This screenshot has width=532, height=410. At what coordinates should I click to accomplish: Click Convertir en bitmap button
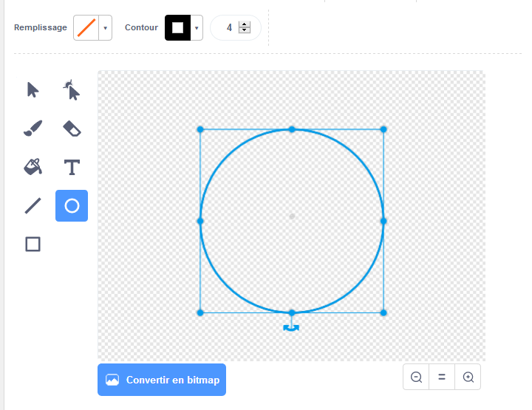tap(162, 380)
